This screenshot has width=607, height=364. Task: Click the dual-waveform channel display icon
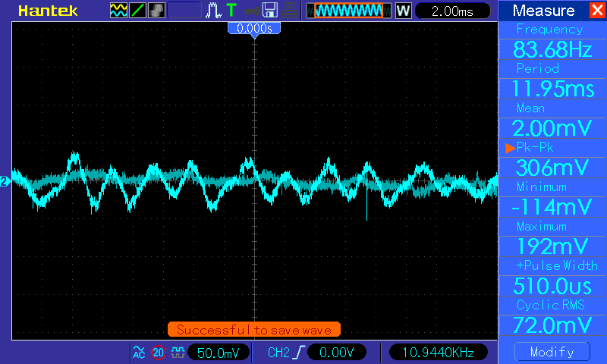click(x=118, y=11)
